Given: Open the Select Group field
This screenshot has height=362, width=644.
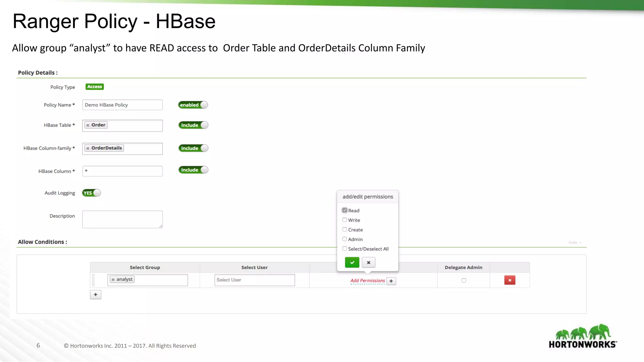Looking at the screenshot, I should 147,280.
